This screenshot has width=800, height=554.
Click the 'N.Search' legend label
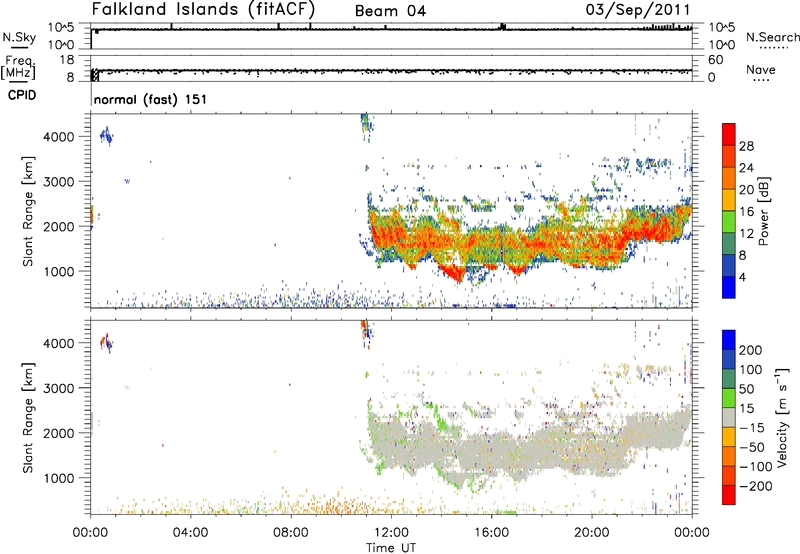pyautogui.click(x=772, y=37)
